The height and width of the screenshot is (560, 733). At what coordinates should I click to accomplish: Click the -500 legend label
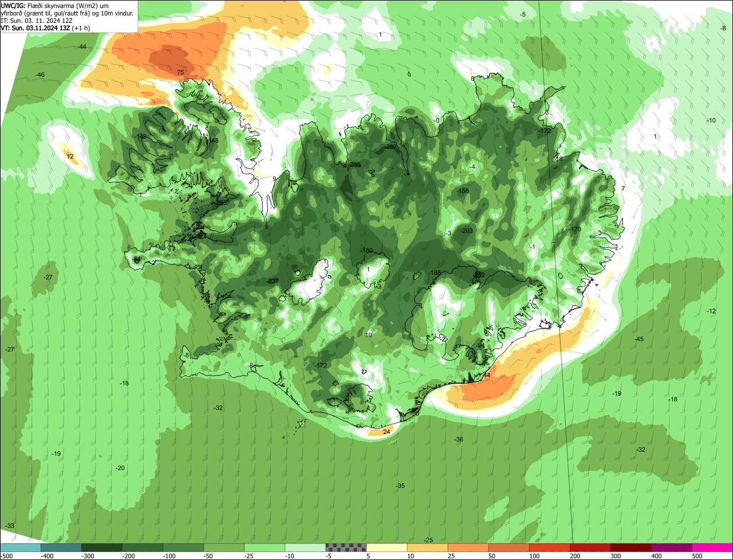[7, 556]
